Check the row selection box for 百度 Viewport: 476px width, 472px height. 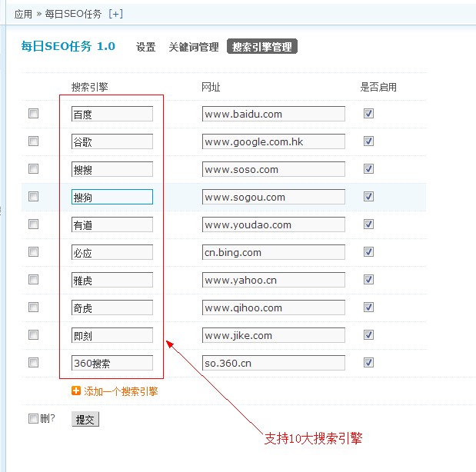(x=33, y=114)
